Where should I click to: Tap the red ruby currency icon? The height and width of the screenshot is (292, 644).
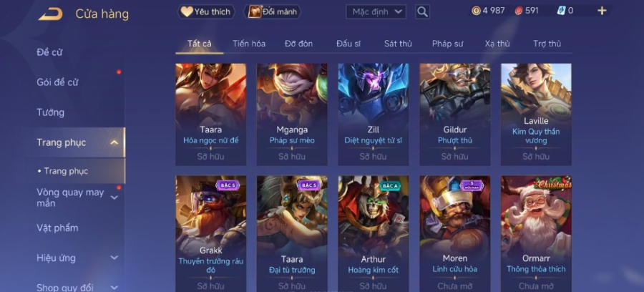click(x=519, y=11)
